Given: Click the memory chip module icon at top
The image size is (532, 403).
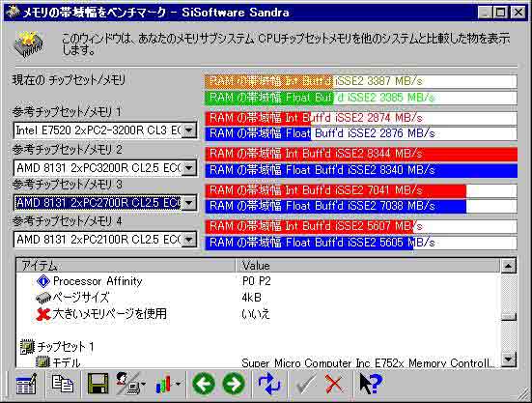Looking at the screenshot, I should (29, 44).
